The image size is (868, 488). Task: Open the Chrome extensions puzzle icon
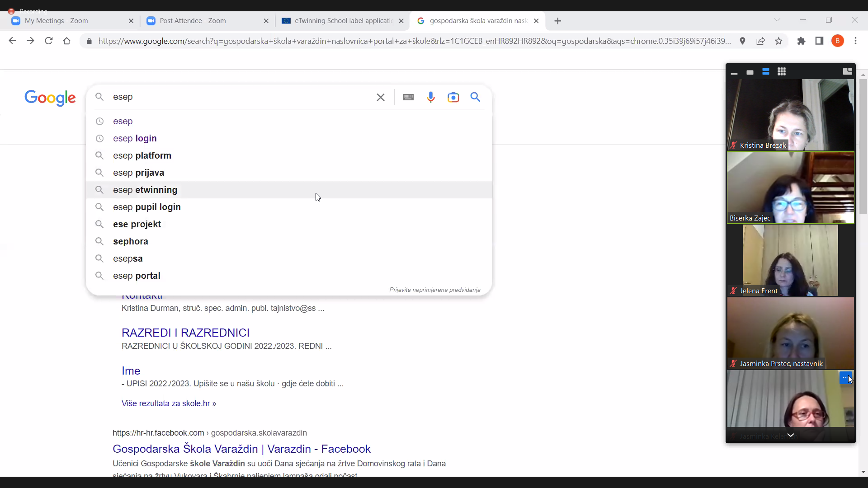click(x=801, y=41)
